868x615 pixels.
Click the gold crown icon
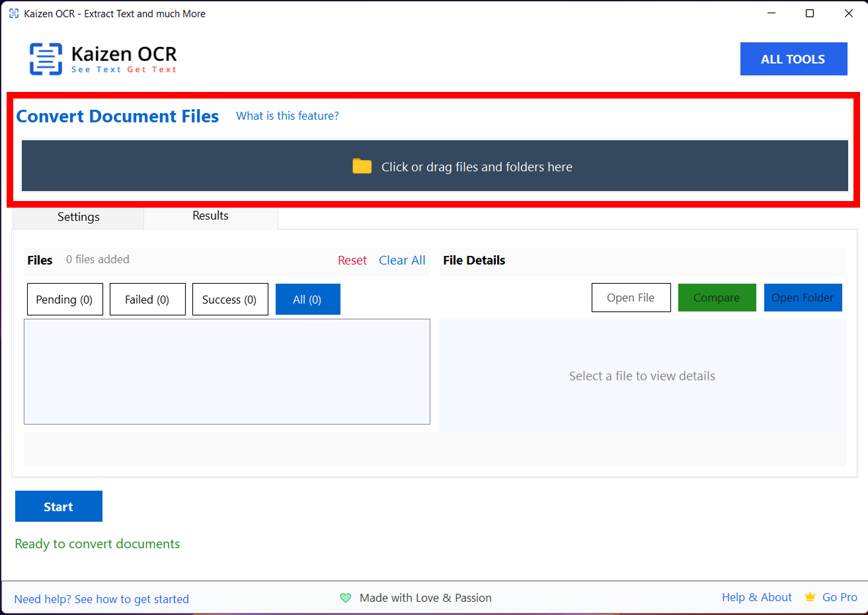tap(810, 597)
